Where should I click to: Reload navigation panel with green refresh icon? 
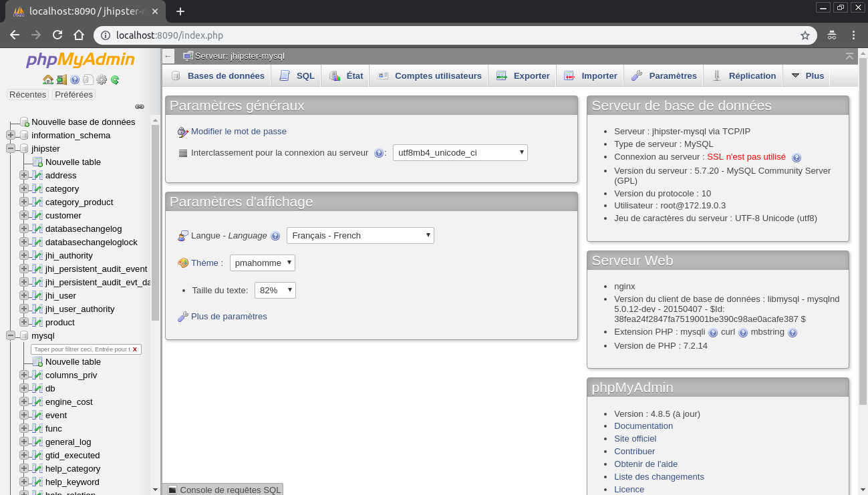pyautogui.click(x=115, y=79)
